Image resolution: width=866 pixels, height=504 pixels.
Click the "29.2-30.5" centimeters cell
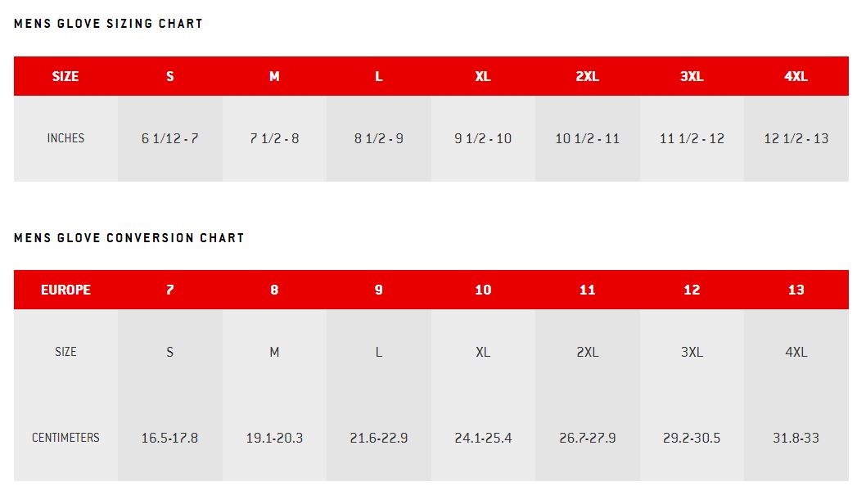(x=692, y=438)
